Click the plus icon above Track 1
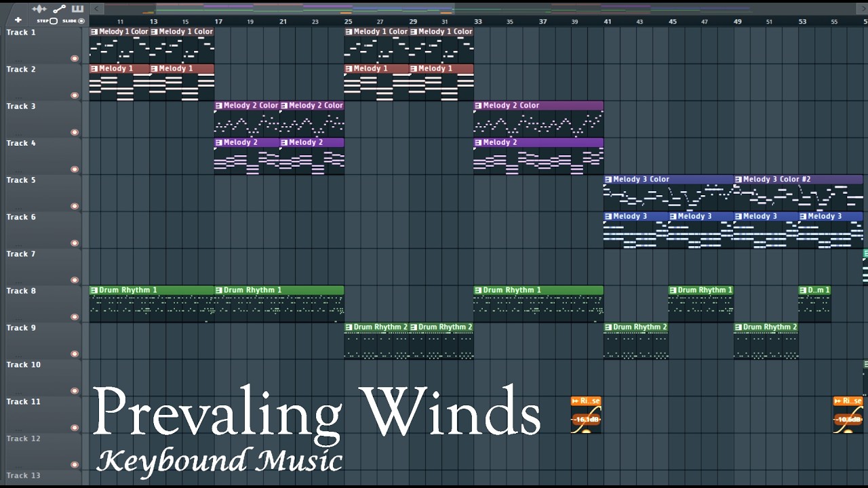This screenshot has width=868, height=488. 18,20
